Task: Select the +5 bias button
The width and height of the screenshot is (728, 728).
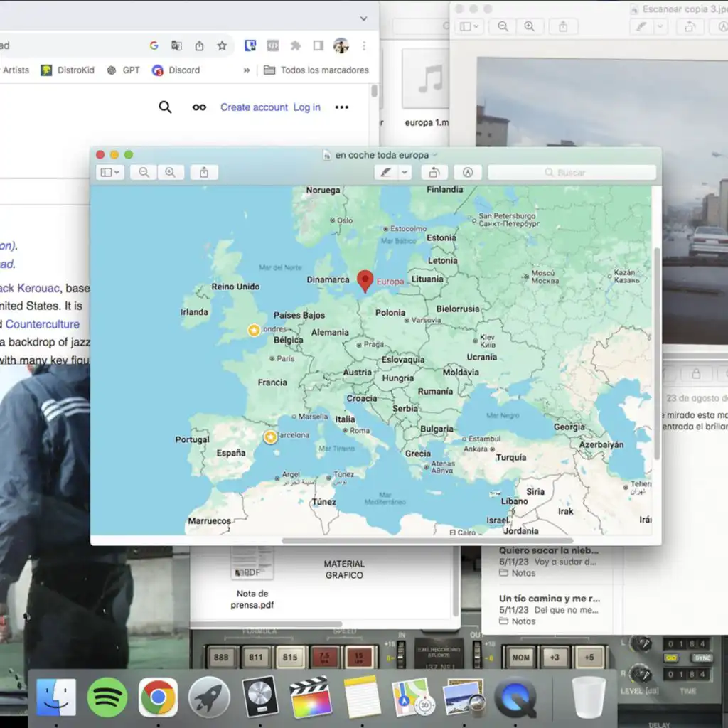Action: 589,658
